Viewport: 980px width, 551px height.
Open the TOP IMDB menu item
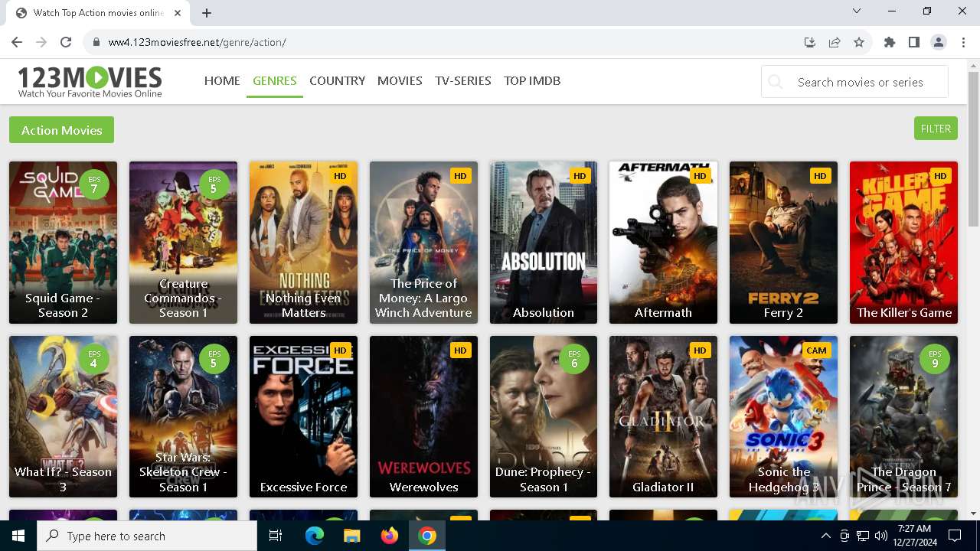[x=532, y=80]
